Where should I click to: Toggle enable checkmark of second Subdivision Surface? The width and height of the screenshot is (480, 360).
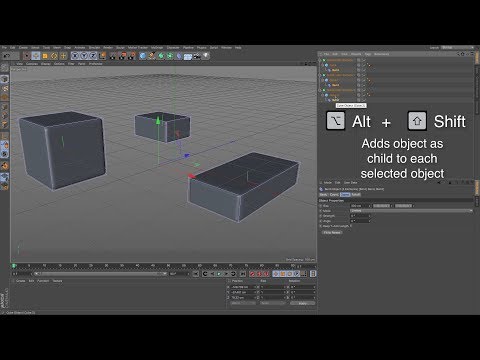(x=364, y=75)
